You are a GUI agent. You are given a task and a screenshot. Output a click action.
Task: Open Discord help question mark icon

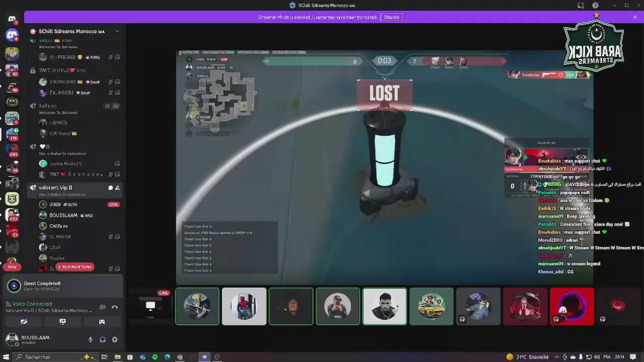(x=596, y=5)
